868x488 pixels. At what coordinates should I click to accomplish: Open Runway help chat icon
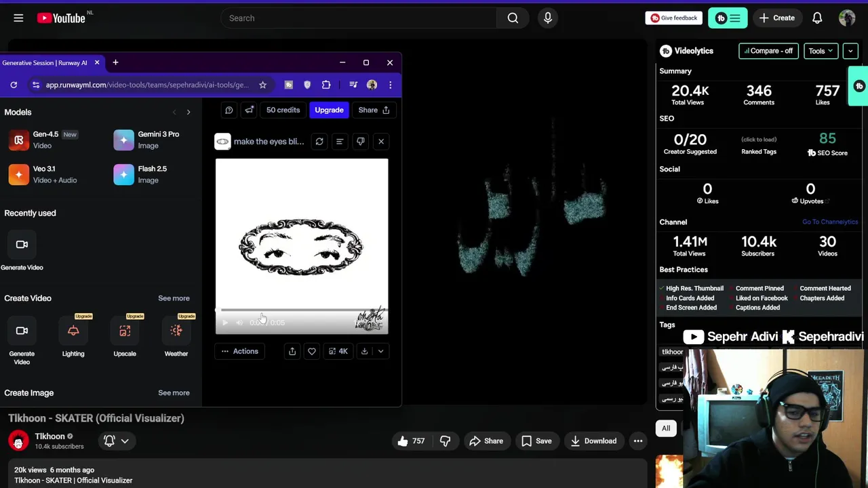(x=229, y=110)
